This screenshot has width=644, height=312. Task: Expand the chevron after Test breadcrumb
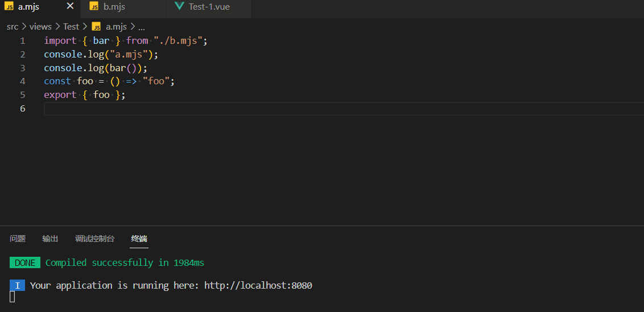85,27
